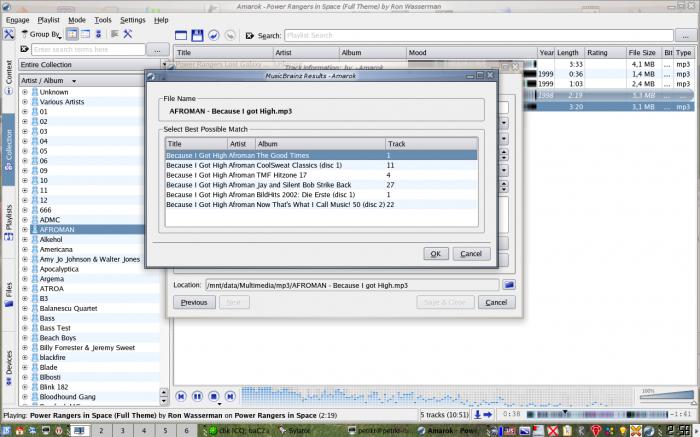Open the Help menu

point(161,20)
